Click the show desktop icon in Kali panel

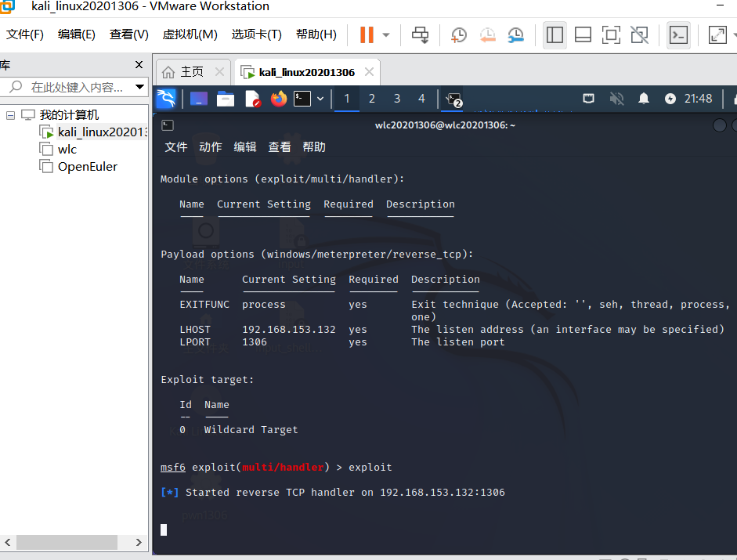198,99
